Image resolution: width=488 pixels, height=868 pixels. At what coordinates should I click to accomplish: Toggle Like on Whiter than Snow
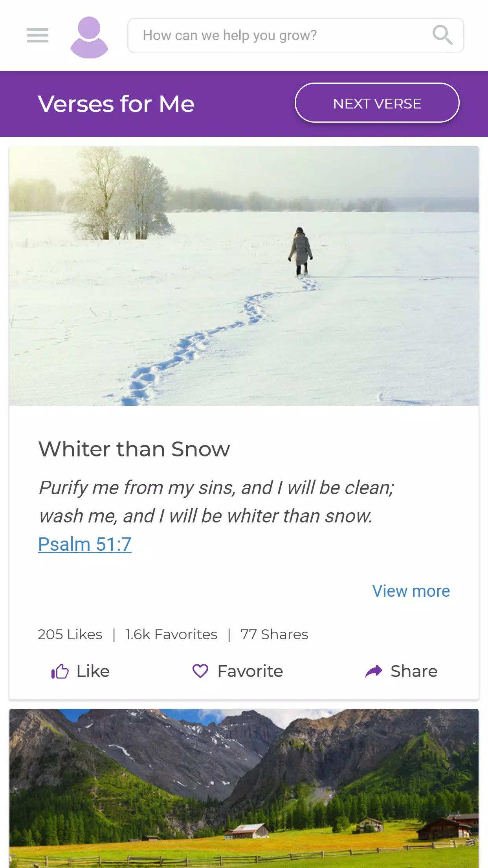click(x=81, y=671)
